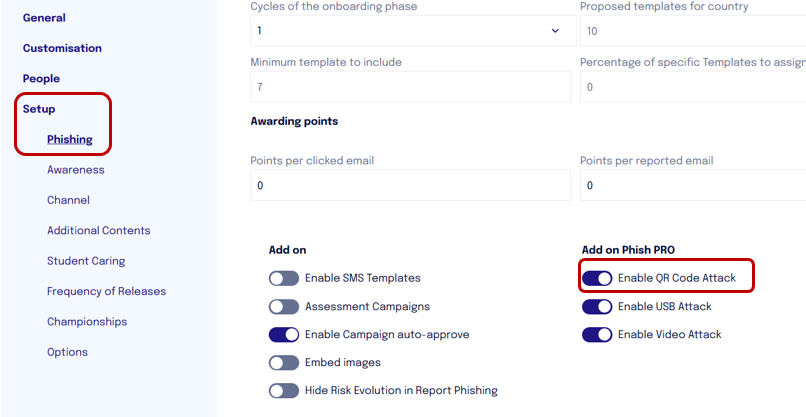This screenshot has height=417, width=806.
Task: Open Channel setup page
Action: 68,200
